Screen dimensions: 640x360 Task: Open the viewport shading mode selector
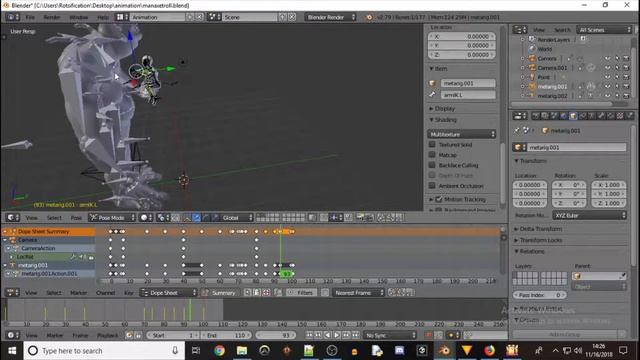coord(146,218)
